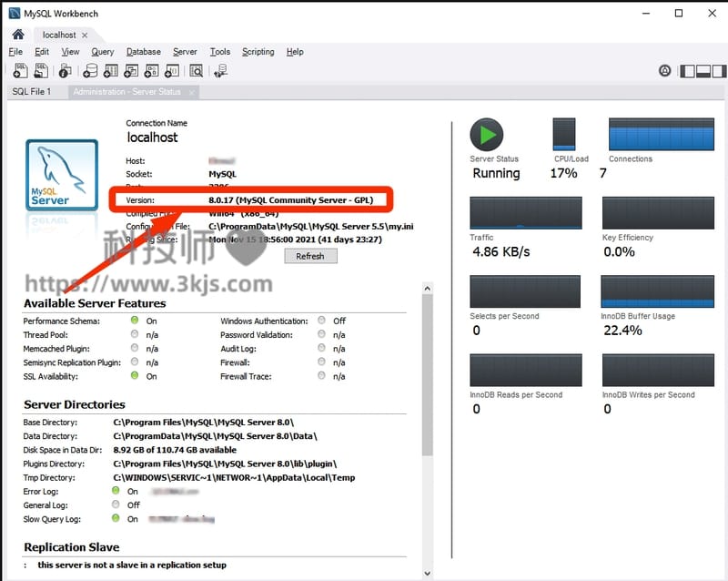Click the "Running" server status text
Viewport: 728px width, 581px height.
click(496, 173)
